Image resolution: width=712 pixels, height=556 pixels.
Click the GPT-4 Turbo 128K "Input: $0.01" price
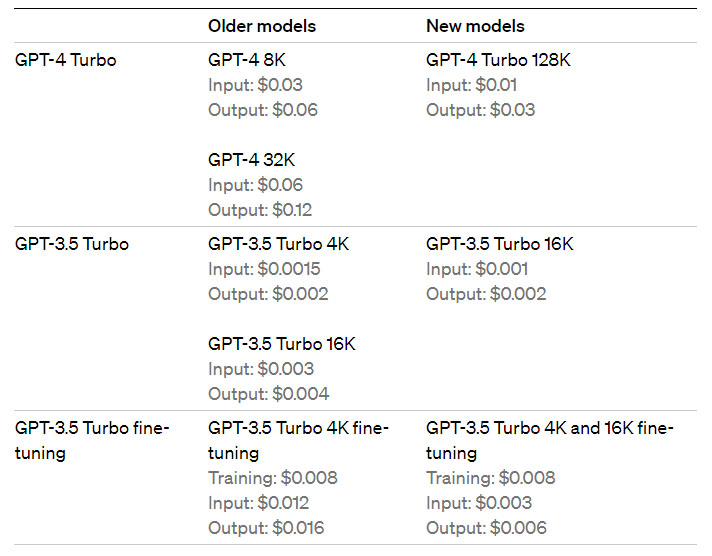tap(473, 85)
